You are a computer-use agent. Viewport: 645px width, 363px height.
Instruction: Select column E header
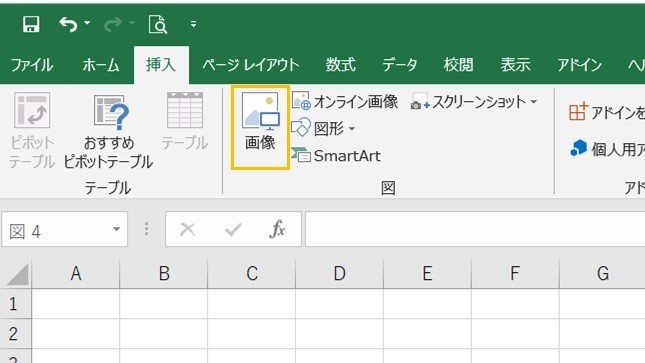(427, 273)
